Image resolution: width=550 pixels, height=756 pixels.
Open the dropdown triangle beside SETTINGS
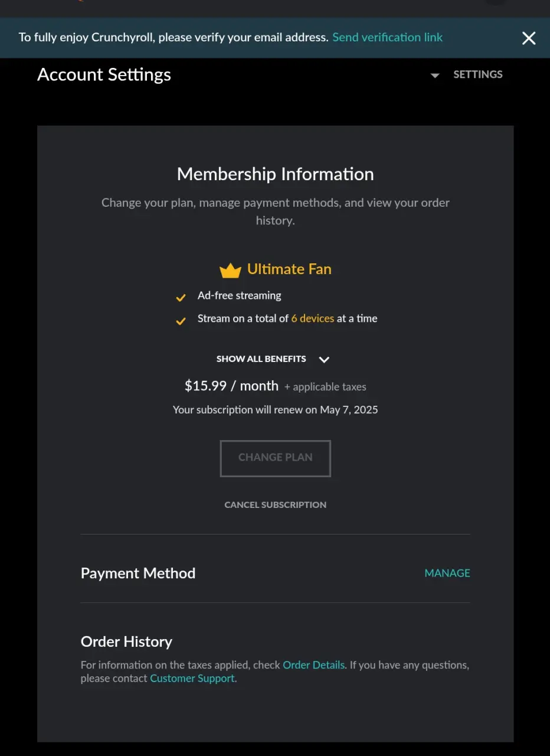(x=435, y=75)
